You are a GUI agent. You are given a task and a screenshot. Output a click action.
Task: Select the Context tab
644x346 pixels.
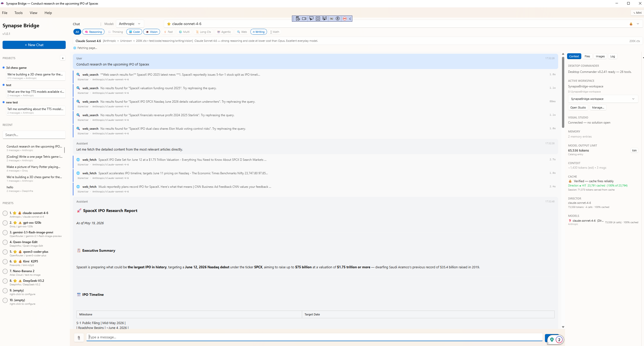pyautogui.click(x=574, y=56)
